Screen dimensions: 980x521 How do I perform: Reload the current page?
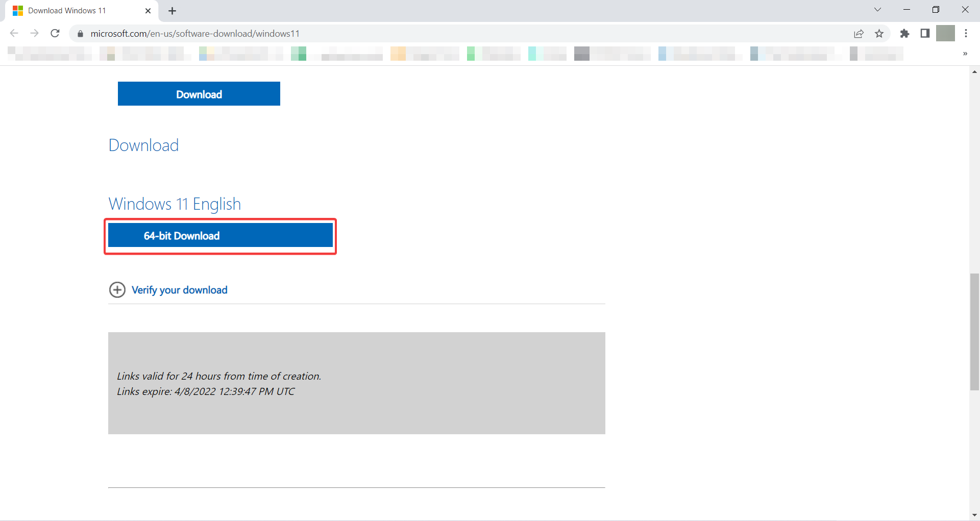coord(55,33)
